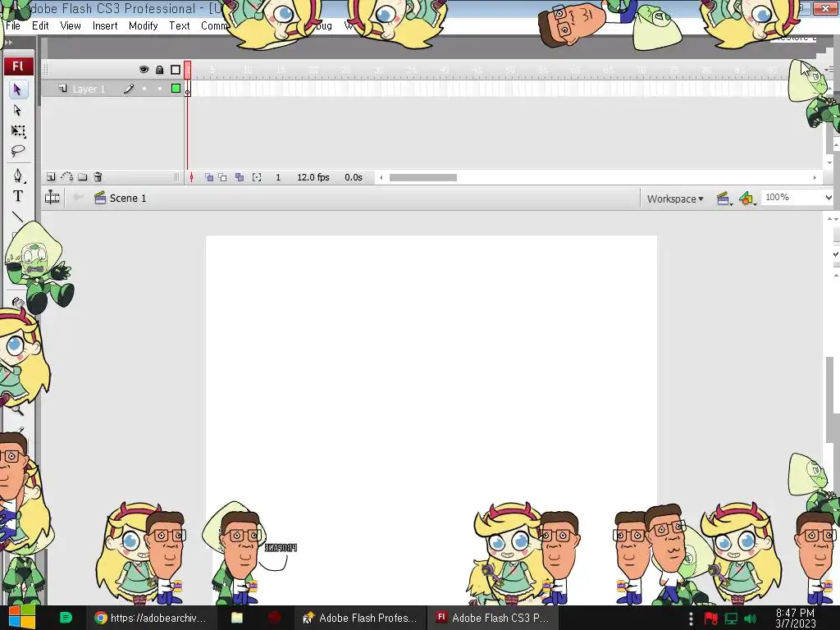Select the Pen tool
Screen dimensions: 840x630
[18, 176]
